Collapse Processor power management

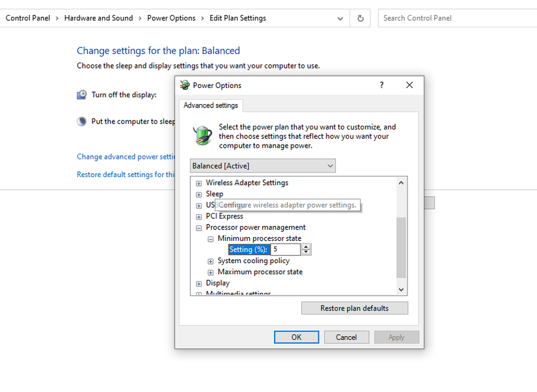199,227
